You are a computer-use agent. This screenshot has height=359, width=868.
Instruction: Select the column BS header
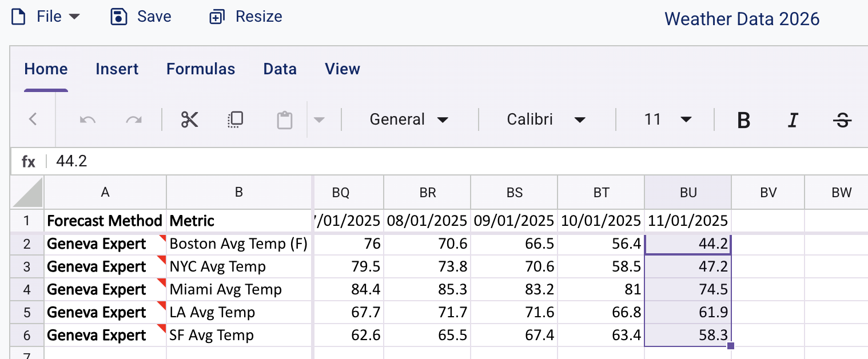[x=514, y=193]
